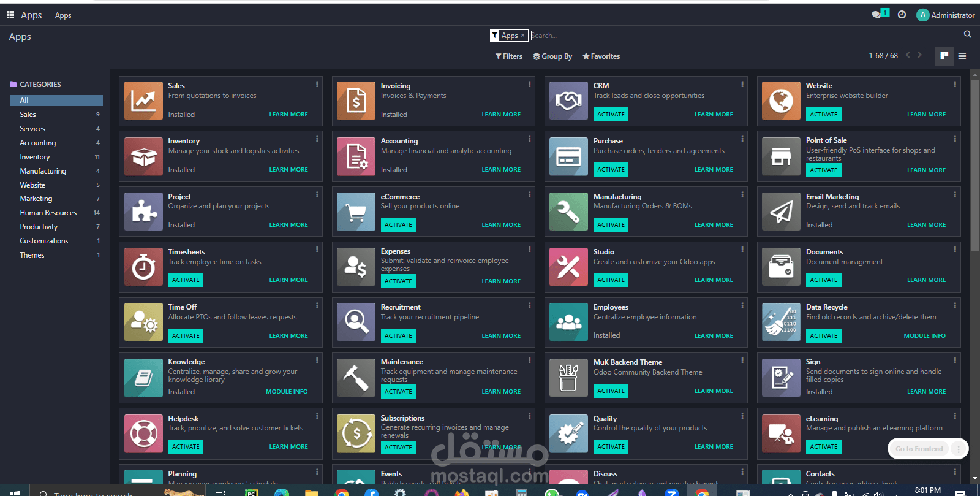The width and height of the screenshot is (980, 496).
Task: Click the Data Recycle broom icon
Action: [781, 322]
